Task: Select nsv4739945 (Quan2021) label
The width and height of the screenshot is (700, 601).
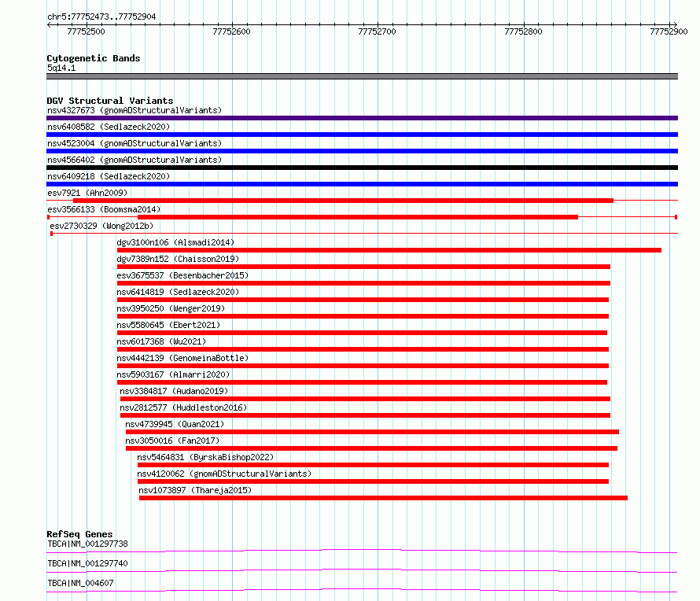Action: [x=175, y=424]
